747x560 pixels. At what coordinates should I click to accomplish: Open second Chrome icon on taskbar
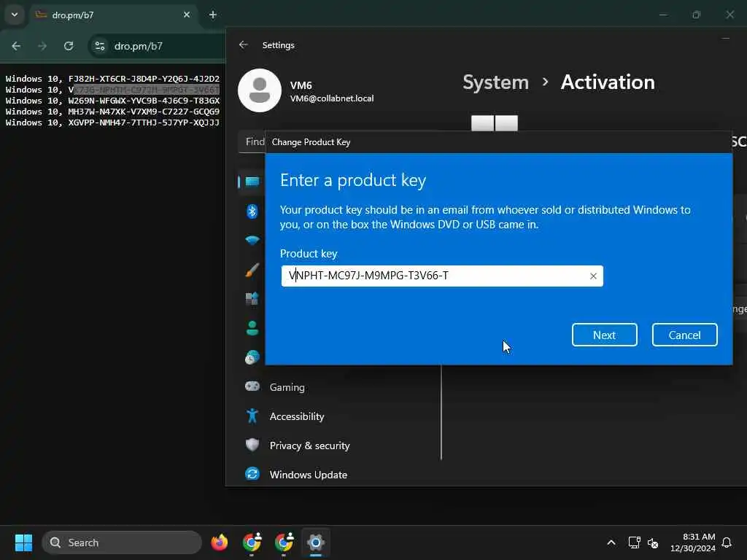click(284, 542)
